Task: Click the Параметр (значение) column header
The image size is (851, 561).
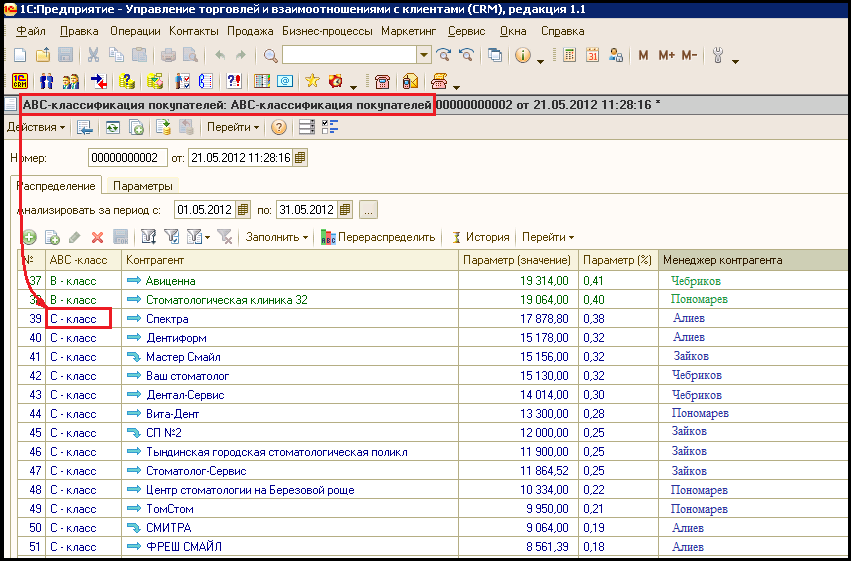Action: (518, 260)
